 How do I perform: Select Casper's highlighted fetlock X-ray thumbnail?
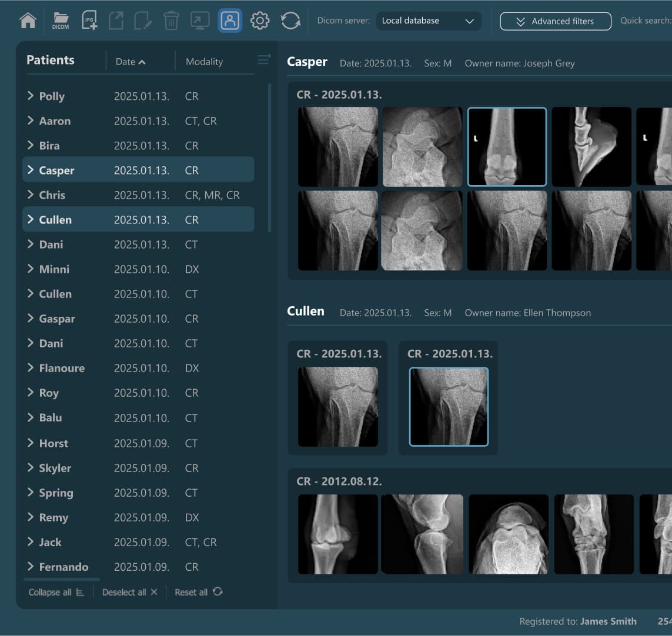pos(507,147)
